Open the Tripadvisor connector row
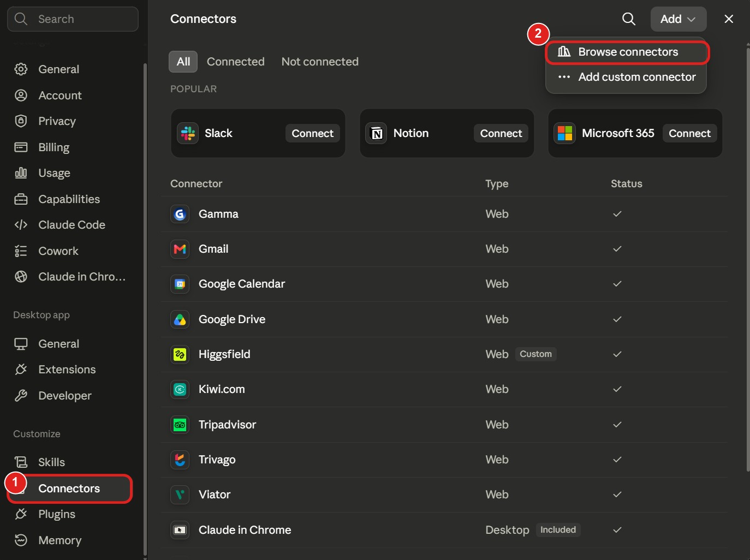Screen dimensions: 750x560 pyautogui.click(x=445, y=425)
